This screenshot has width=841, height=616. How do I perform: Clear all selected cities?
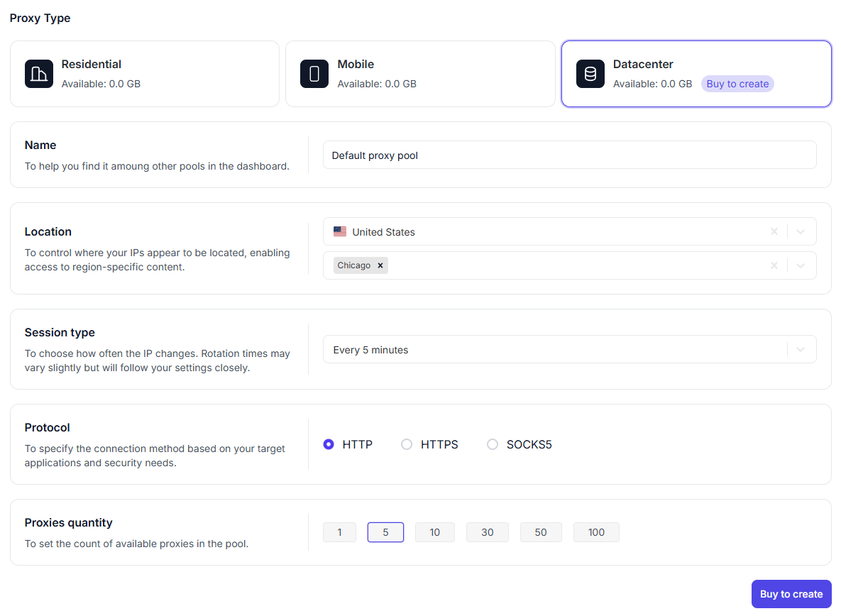(774, 265)
